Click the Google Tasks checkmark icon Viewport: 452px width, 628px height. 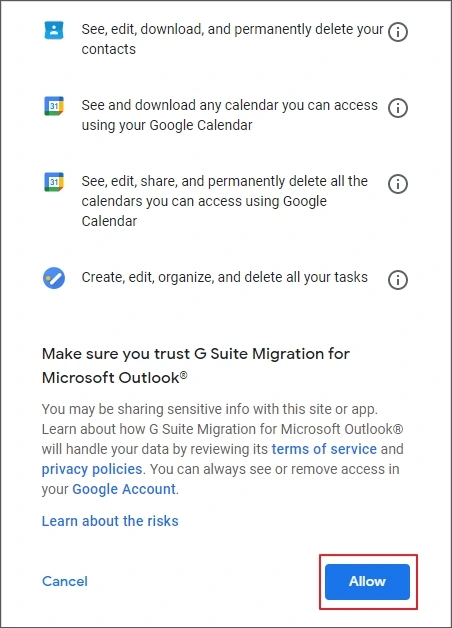point(54,278)
